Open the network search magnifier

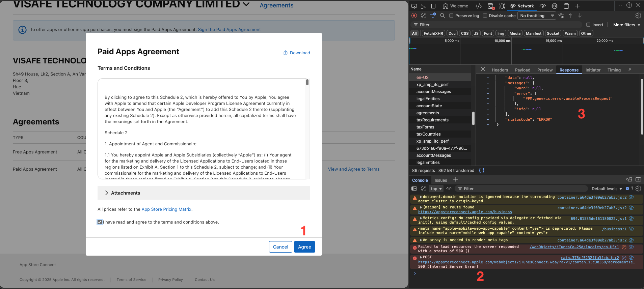(442, 16)
